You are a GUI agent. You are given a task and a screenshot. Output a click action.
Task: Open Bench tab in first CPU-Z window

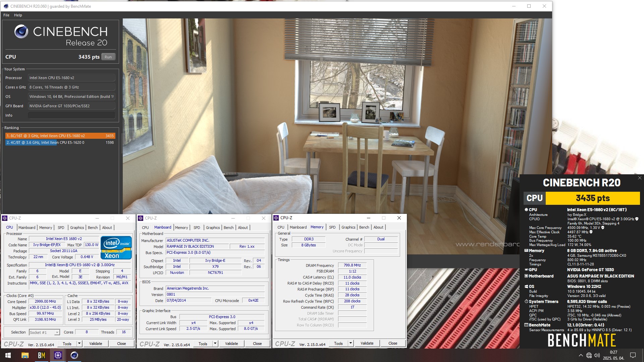point(93,228)
